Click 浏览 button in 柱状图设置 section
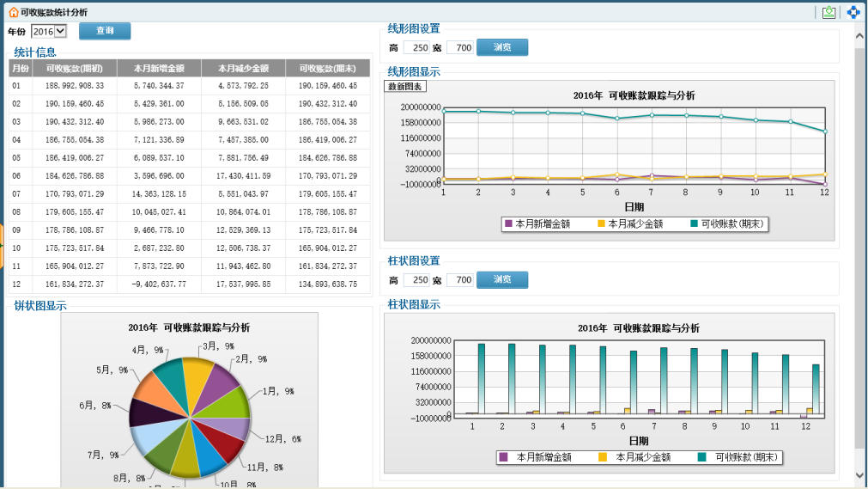Viewport: 868px width, 489px height. coord(502,280)
